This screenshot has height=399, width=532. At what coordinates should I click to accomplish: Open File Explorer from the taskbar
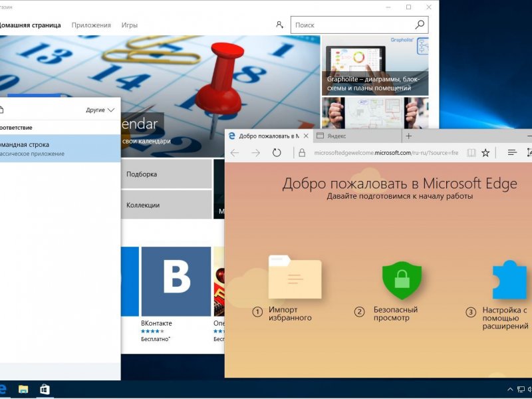[x=23, y=389]
